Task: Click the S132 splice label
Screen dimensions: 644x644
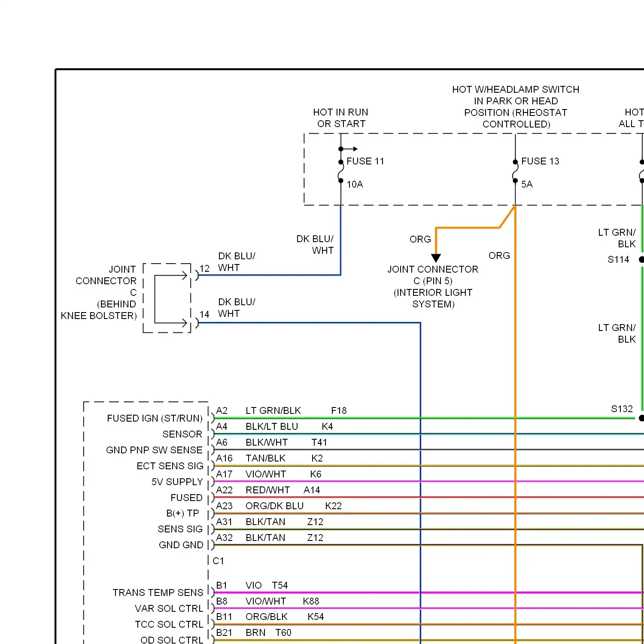Action: (622, 409)
